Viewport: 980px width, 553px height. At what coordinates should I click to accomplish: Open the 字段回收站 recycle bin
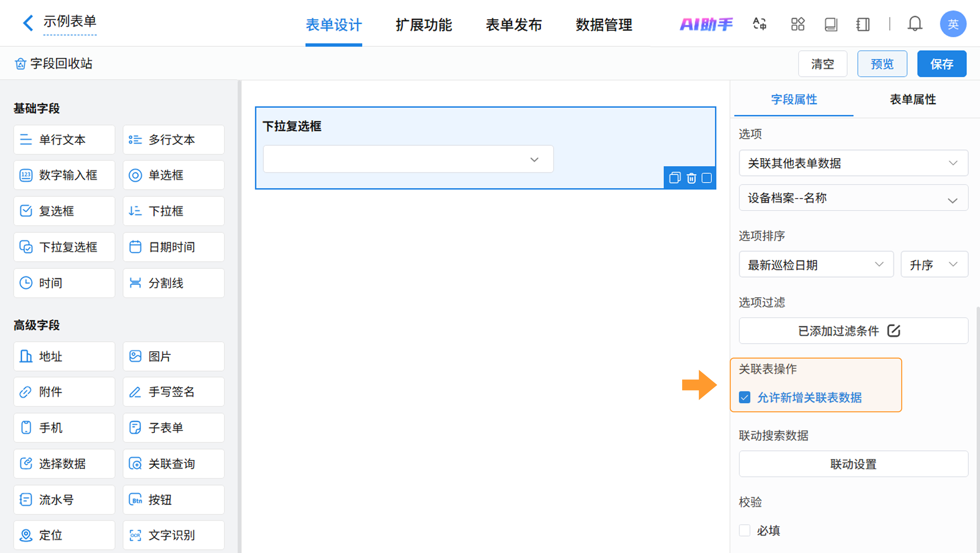coord(54,63)
